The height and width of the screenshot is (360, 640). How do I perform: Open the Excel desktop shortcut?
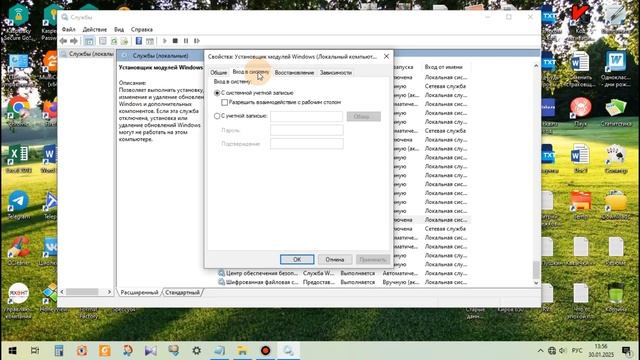click(x=18, y=159)
